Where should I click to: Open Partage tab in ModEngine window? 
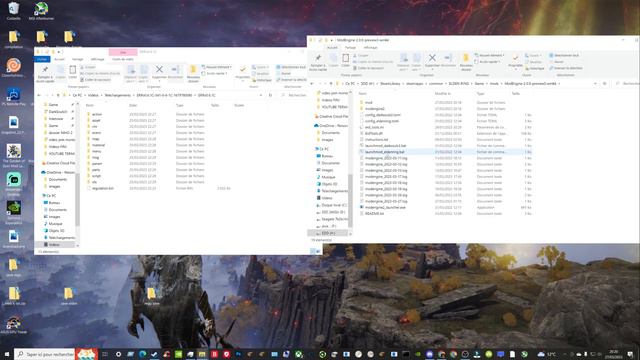pyautogui.click(x=350, y=47)
